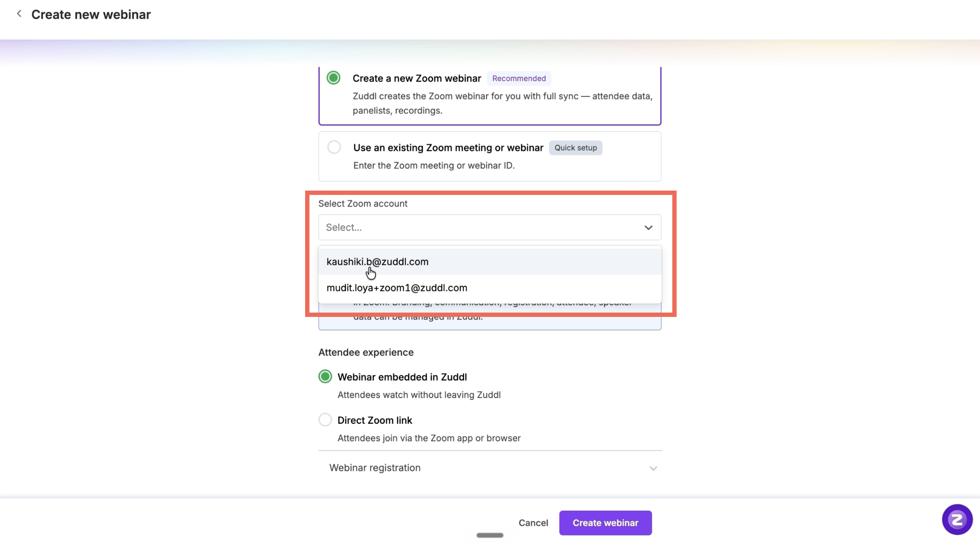This screenshot has width=980, height=547.
Task: Open the Zuddl help chat bubble
Action: pyautogui.click(x=957, y=519)
